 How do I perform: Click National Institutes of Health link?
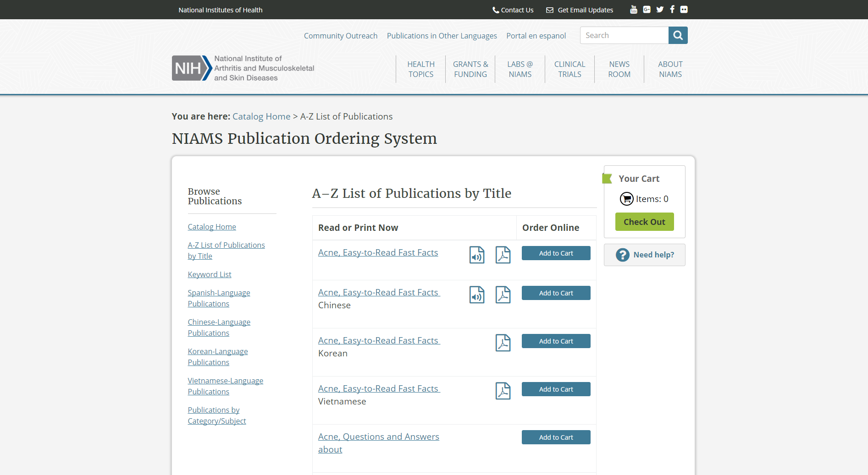[221, 10]
